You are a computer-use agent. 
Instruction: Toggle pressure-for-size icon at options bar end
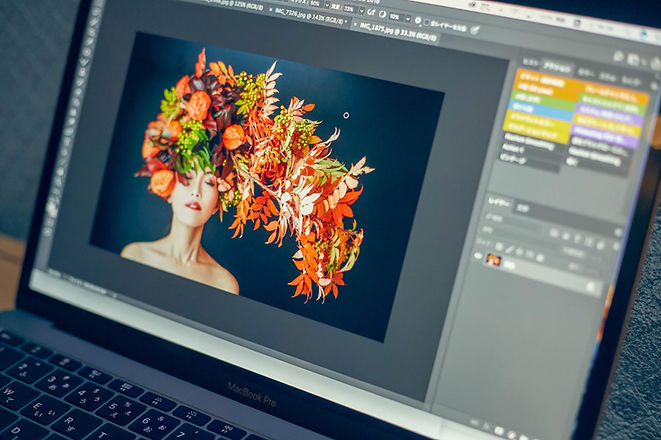point(475,30)
